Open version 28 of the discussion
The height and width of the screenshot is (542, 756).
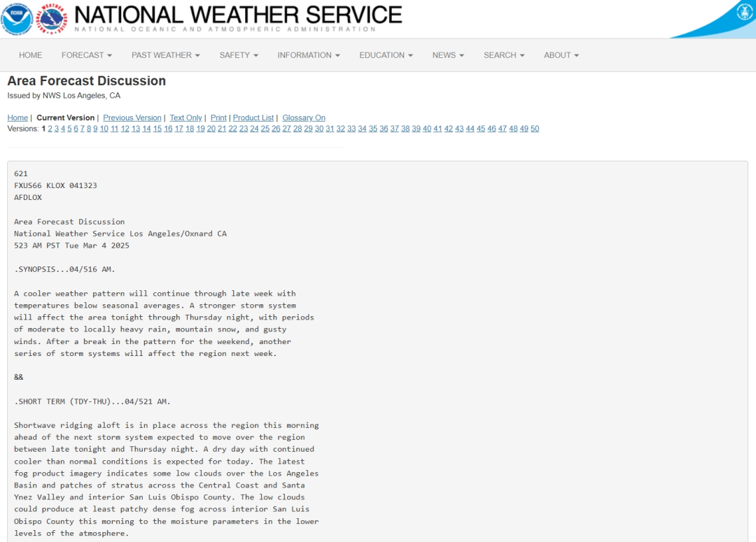point(297,129)
